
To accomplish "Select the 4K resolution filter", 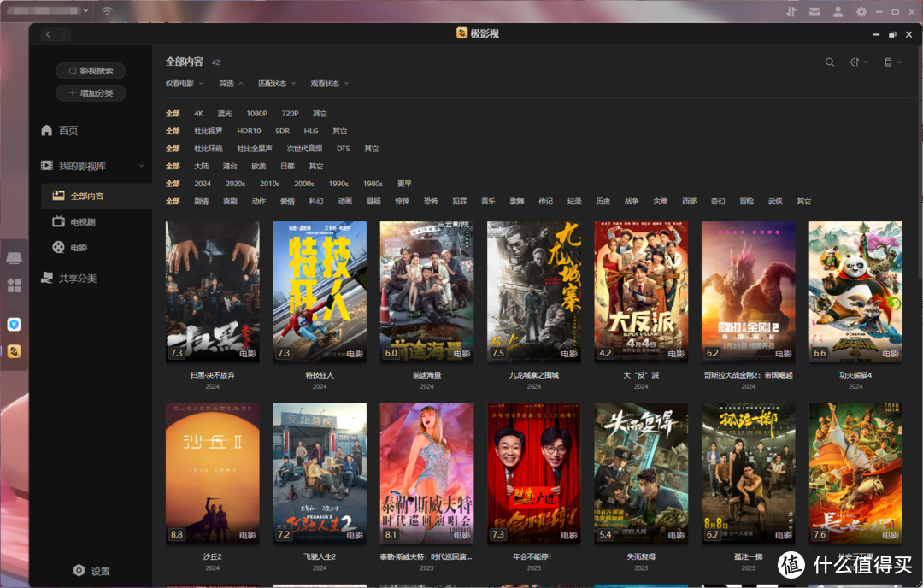I will click(x=198, y=114).
